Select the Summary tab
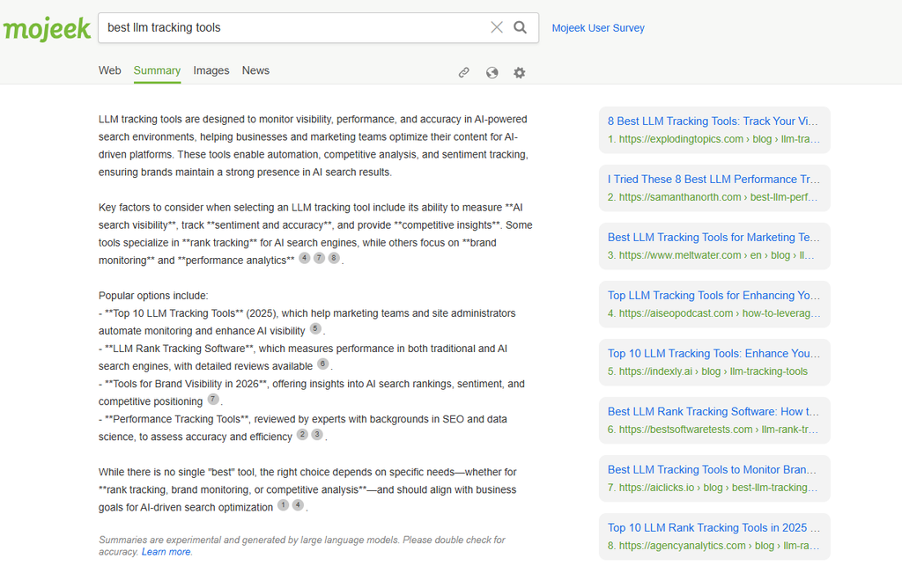This screenshot has height=588, width=902. tap(157, 70)
